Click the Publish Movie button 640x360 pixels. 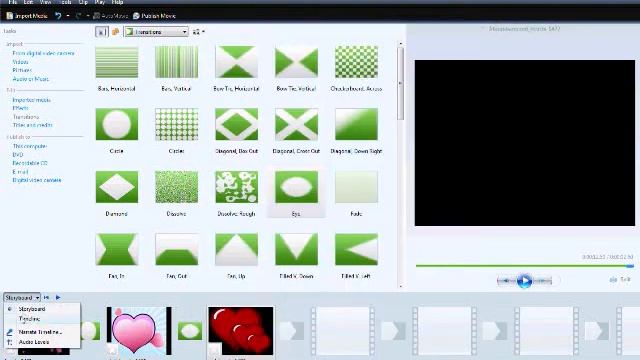[x=154, y=16]
